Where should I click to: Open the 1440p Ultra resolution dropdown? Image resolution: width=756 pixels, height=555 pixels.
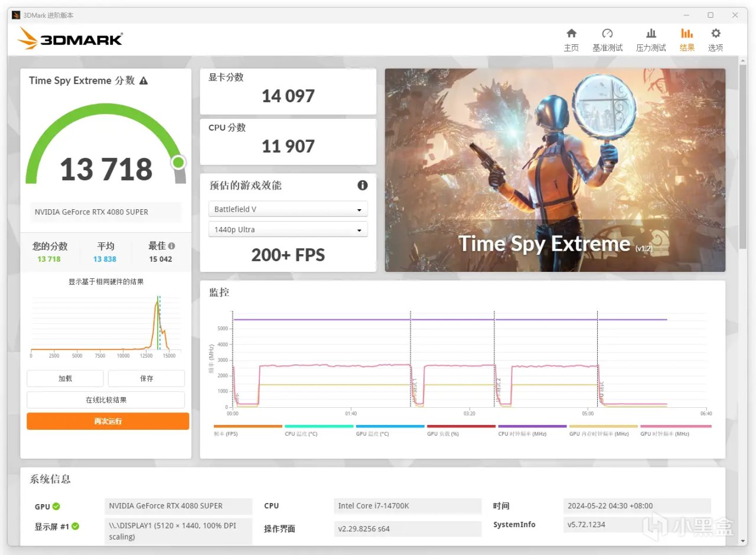(288, 229)
